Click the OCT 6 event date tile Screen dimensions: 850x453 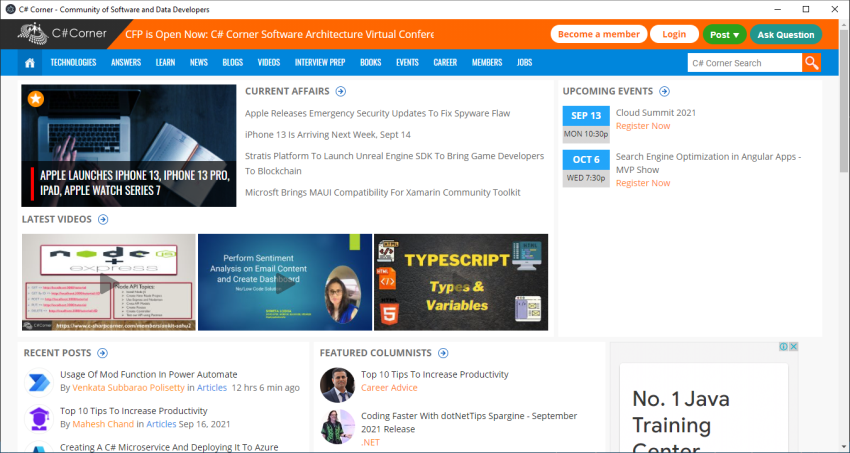coord(586,169)
